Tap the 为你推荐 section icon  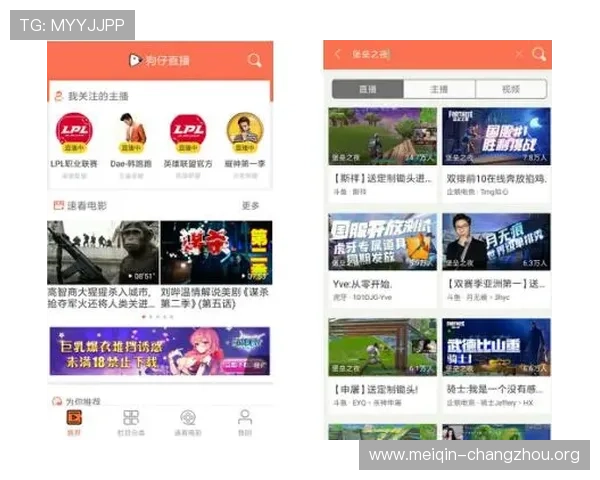coord(57,401)
